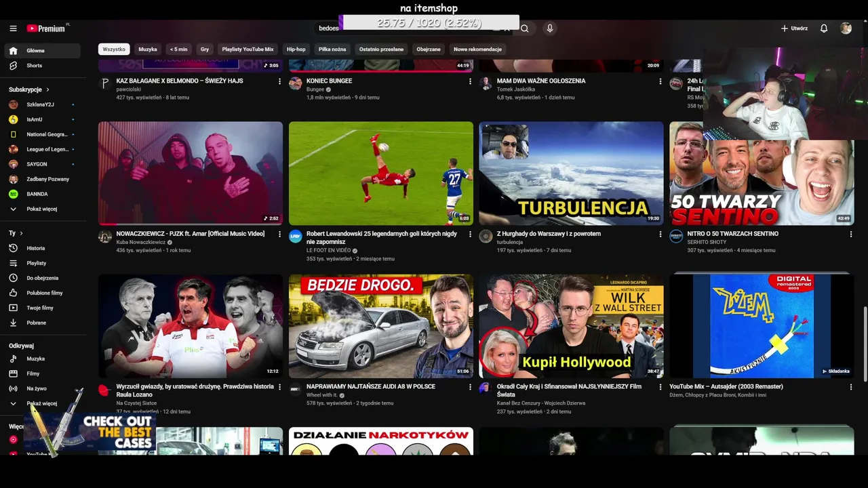Screen dimensions: 868x488
Task: Open options for Raula Lozano video
Action: tap(279, 387)
